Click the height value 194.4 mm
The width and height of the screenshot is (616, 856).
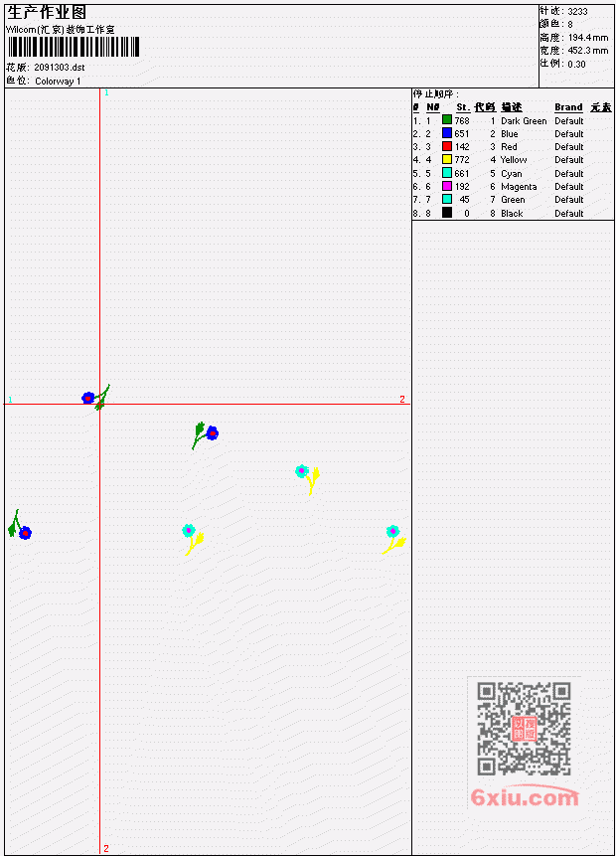click(x=587, y=38)
